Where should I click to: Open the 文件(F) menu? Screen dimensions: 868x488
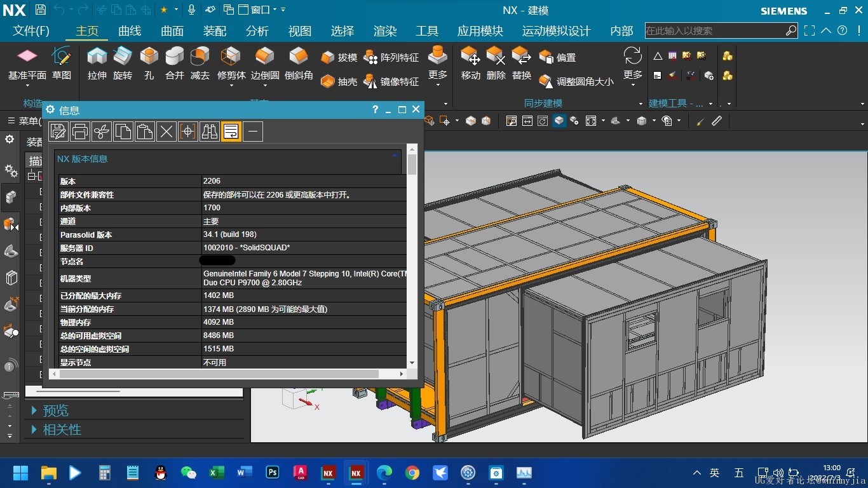(x=31, y=30)
